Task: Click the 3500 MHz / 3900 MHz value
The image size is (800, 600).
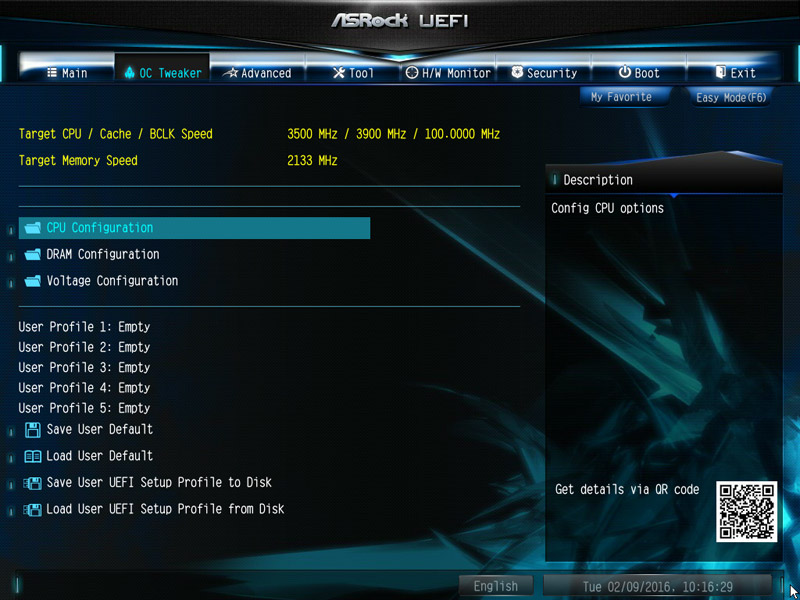Action: point(346,134)
